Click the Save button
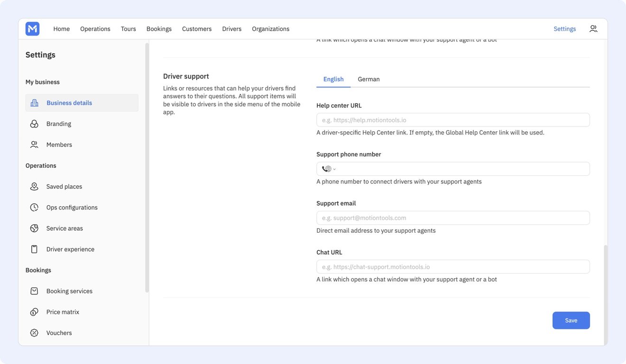Screen dimensions: 626x364 571,320
